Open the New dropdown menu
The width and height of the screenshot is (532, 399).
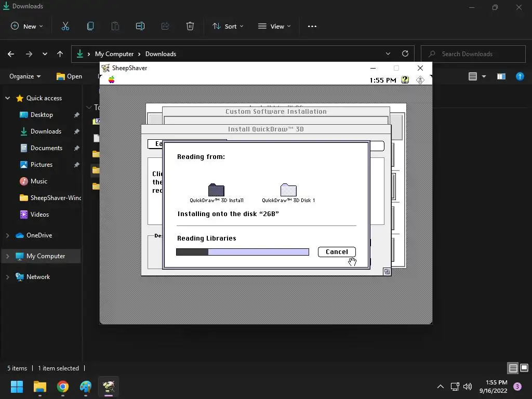27,26
